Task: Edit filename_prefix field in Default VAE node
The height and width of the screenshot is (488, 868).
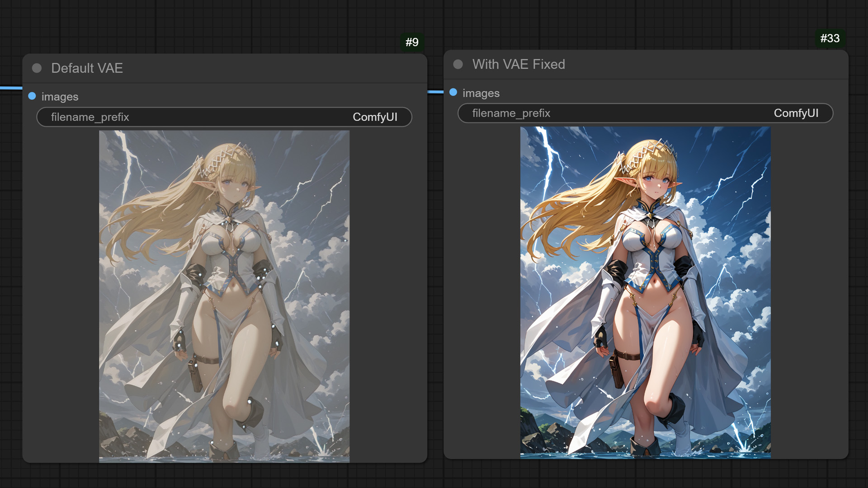Action: [224, 117]
